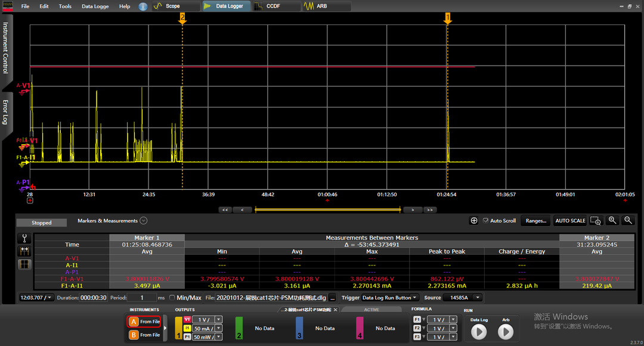The width and height of the screenshot is (644, 346).
Task: Open the Tools menu
Action: 65,7
